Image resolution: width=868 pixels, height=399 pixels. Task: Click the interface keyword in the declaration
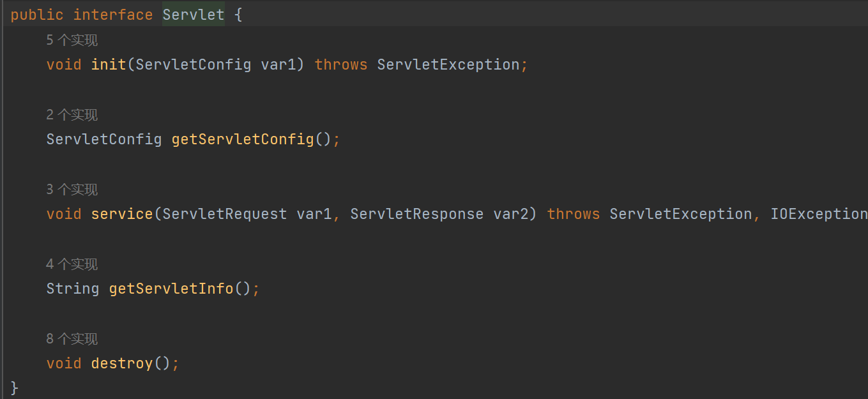(x=113, y=15)
